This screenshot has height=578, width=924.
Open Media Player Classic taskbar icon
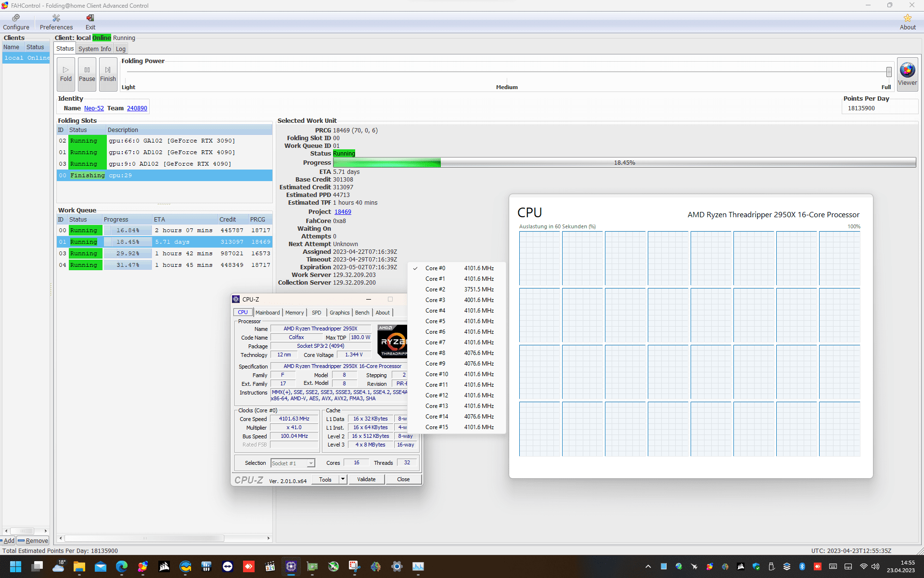coord(270,566)
